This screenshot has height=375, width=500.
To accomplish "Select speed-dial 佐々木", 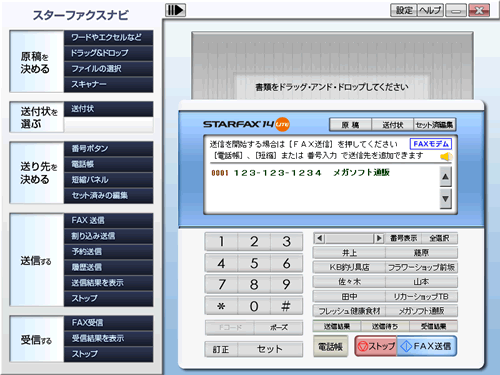I will point(349,282).
